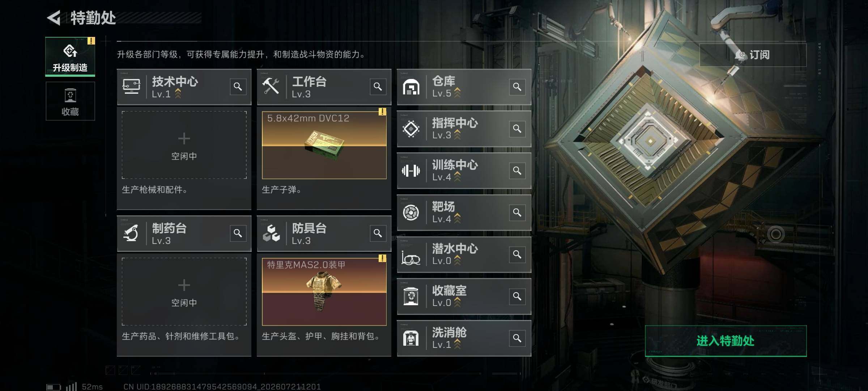Open the 靶场 magnifier icon

click(x=517, y=213)
